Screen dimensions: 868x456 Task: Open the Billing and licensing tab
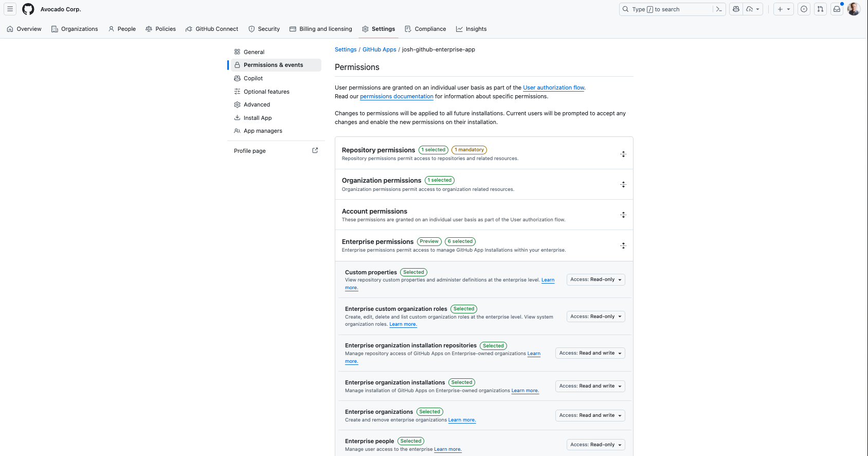tap(321, 29)
